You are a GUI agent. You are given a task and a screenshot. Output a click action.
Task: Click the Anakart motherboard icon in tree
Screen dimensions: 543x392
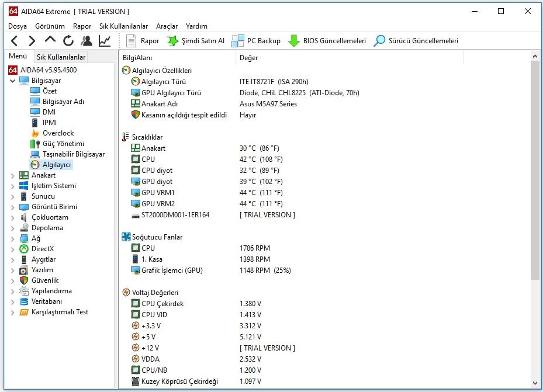24,175
